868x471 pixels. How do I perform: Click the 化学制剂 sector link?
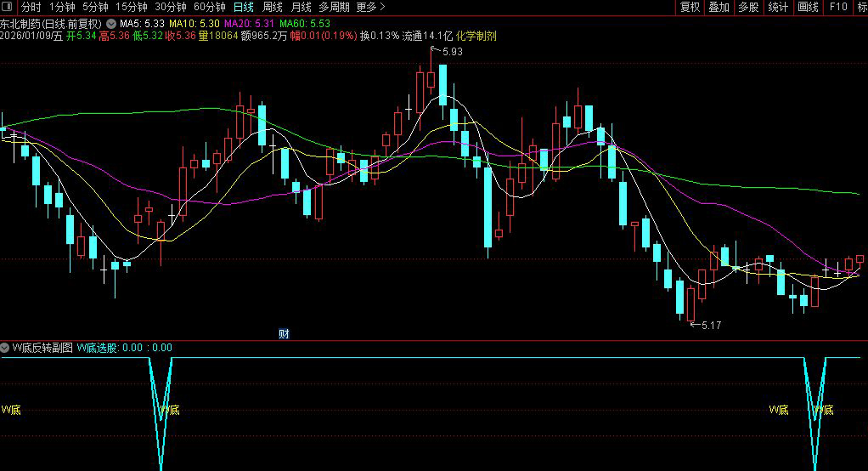point(476,36)
